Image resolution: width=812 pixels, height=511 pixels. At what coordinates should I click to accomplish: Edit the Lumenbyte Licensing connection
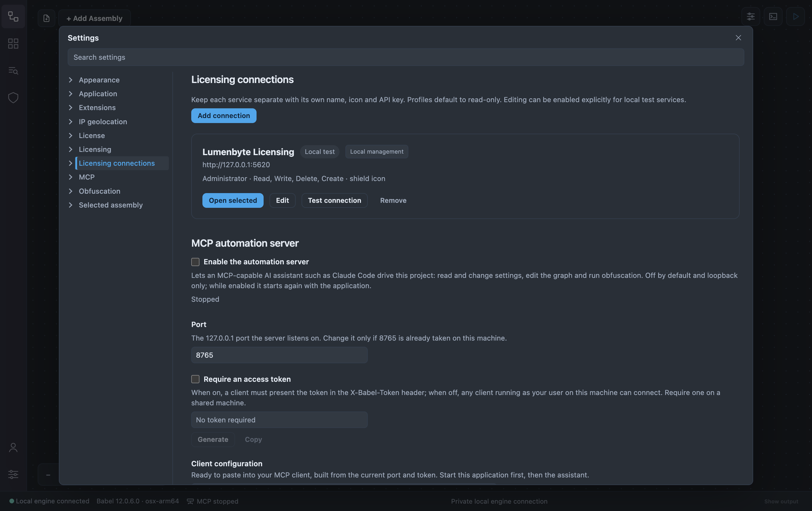pyautogui.click(x=282, y=200)
